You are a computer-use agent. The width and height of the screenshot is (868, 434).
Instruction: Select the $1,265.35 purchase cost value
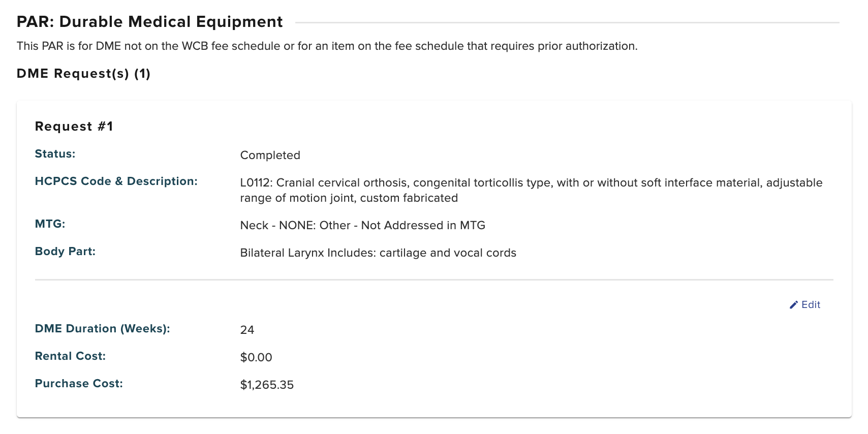(267, 385)
